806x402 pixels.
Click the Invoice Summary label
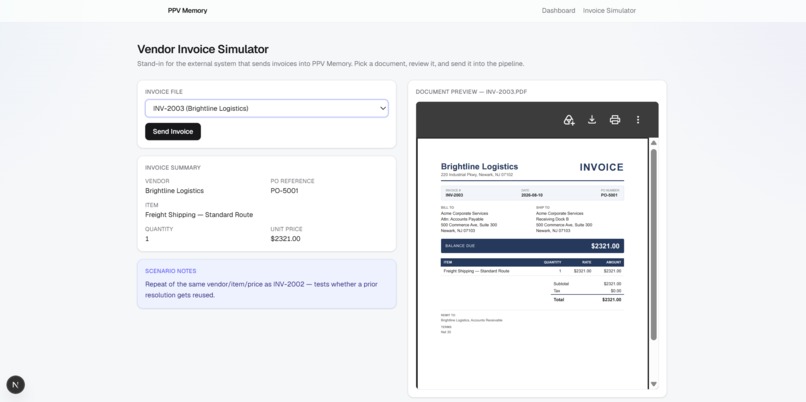(173, 168)
